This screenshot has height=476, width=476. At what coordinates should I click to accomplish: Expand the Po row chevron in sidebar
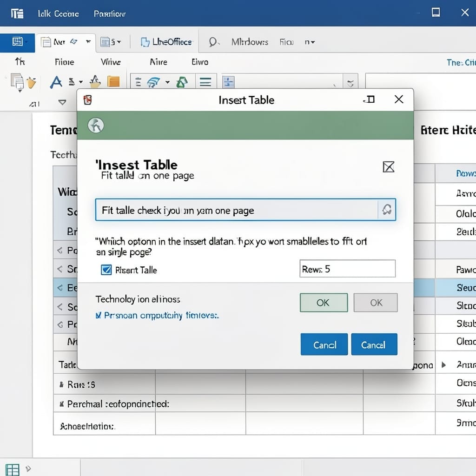[x=60, y=250]
